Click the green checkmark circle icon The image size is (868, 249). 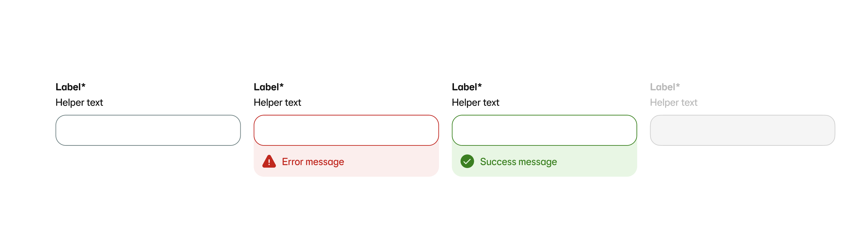467,161
